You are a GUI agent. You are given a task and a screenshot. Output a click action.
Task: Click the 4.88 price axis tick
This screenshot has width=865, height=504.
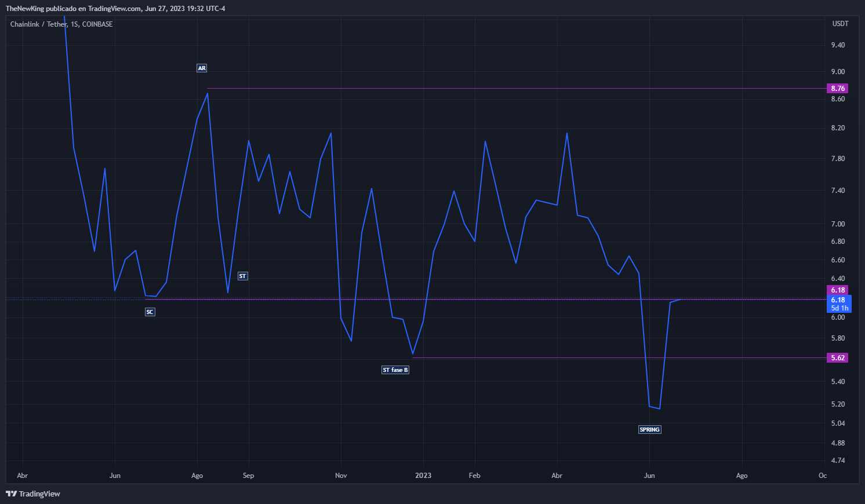(838, 443)
